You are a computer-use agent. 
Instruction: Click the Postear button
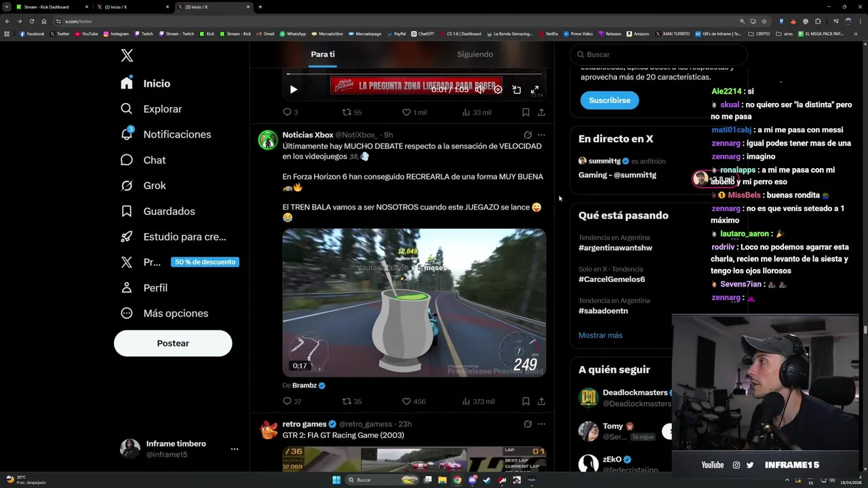173,343
